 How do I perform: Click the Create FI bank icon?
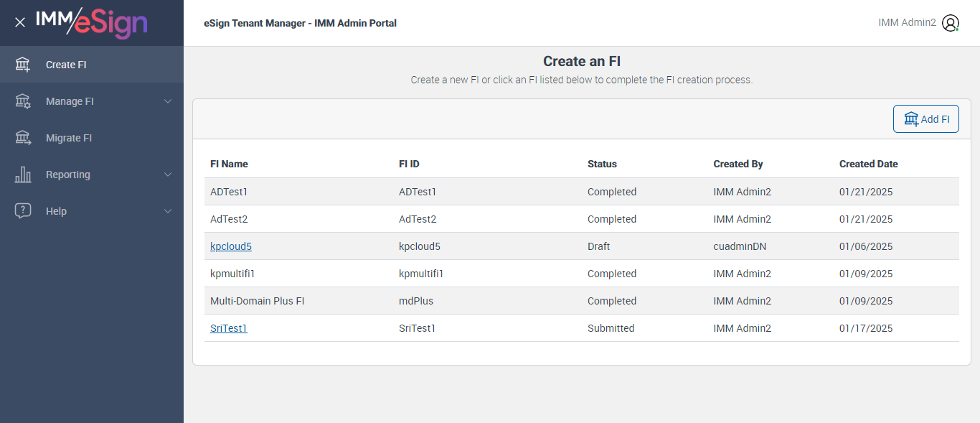coord(23,65)
